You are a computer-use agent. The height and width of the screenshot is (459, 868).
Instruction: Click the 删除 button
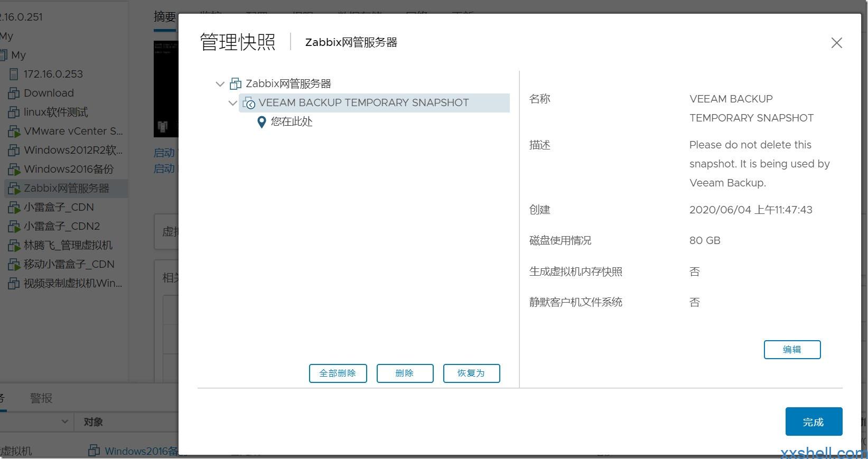[405, 373]
